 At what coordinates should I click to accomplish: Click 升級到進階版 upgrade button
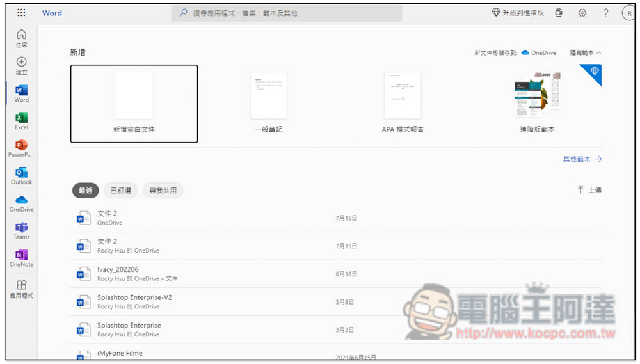(518, 13)
